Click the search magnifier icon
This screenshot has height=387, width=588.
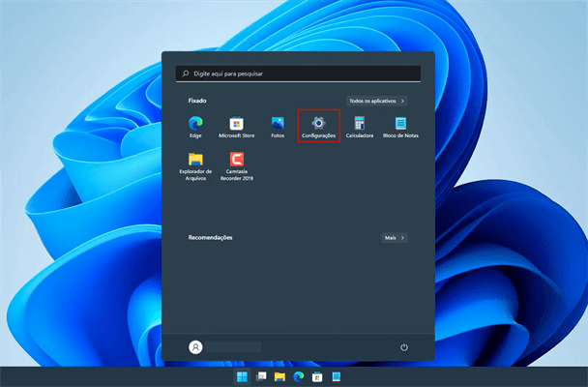point(187,73)
